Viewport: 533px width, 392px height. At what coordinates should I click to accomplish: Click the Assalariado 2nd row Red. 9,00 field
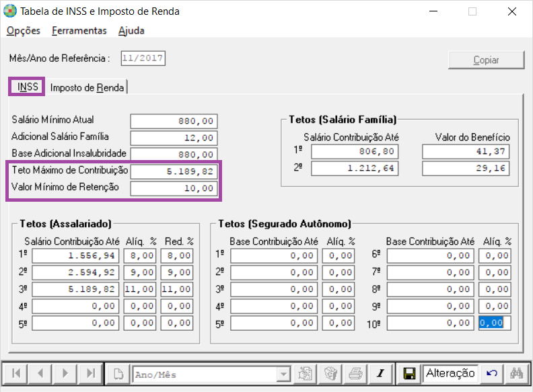(177, 272)
